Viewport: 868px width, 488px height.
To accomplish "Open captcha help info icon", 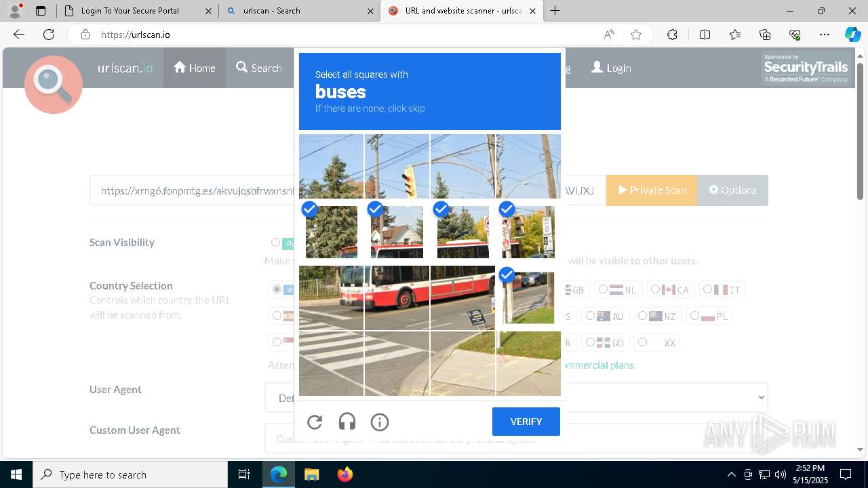I will click(x=380, y=422).
